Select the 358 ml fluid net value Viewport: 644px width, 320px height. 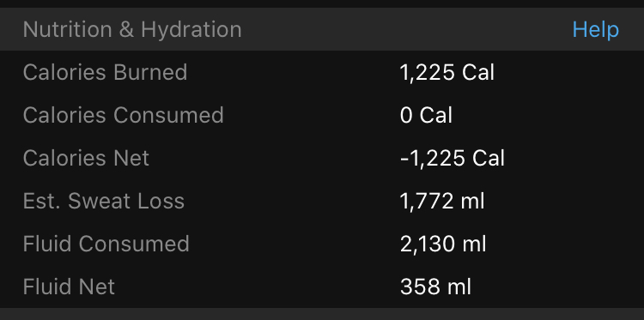tap(435, 287)
